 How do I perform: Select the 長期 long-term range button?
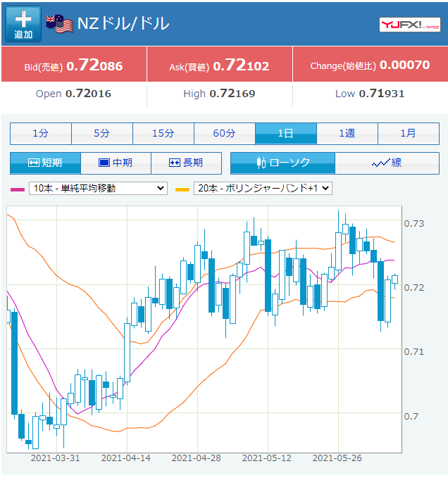pos(187,163)
